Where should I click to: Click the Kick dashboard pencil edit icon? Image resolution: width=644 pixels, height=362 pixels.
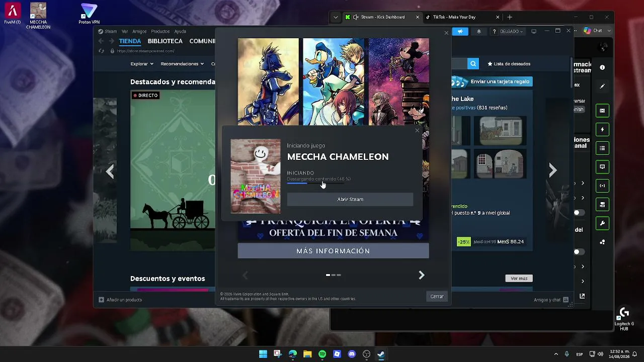point(602,86)
